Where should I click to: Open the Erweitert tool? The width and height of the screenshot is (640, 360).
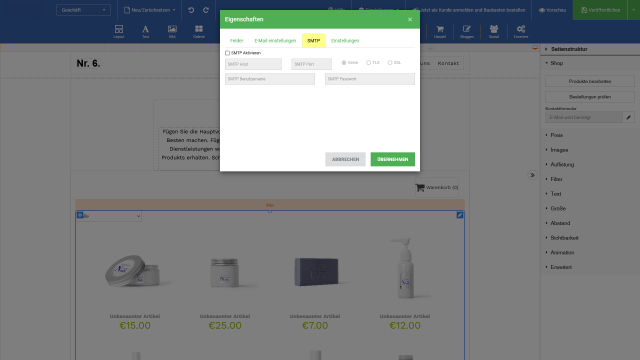(x=521, y=31)
